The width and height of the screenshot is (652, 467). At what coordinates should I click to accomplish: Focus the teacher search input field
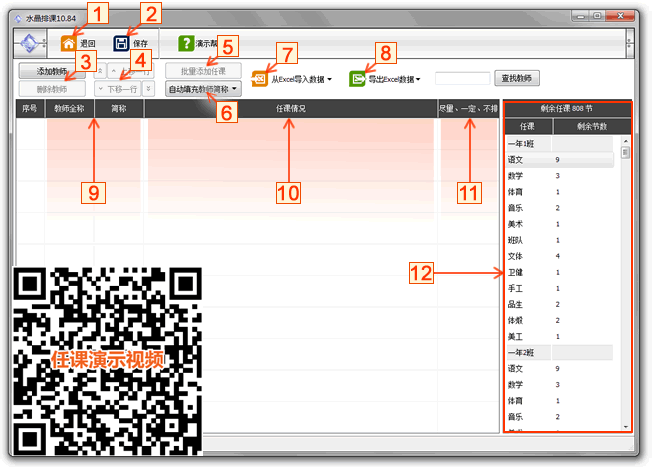click(462, 78)
